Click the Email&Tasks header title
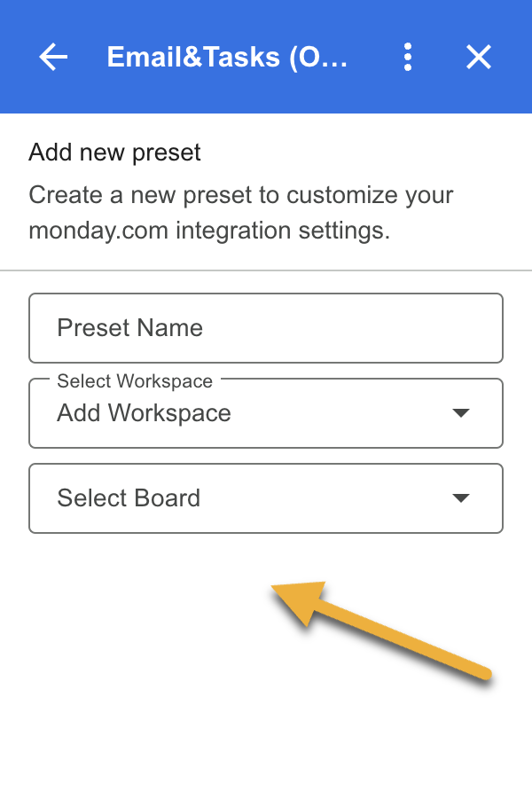532x791 pixels. 228,58
